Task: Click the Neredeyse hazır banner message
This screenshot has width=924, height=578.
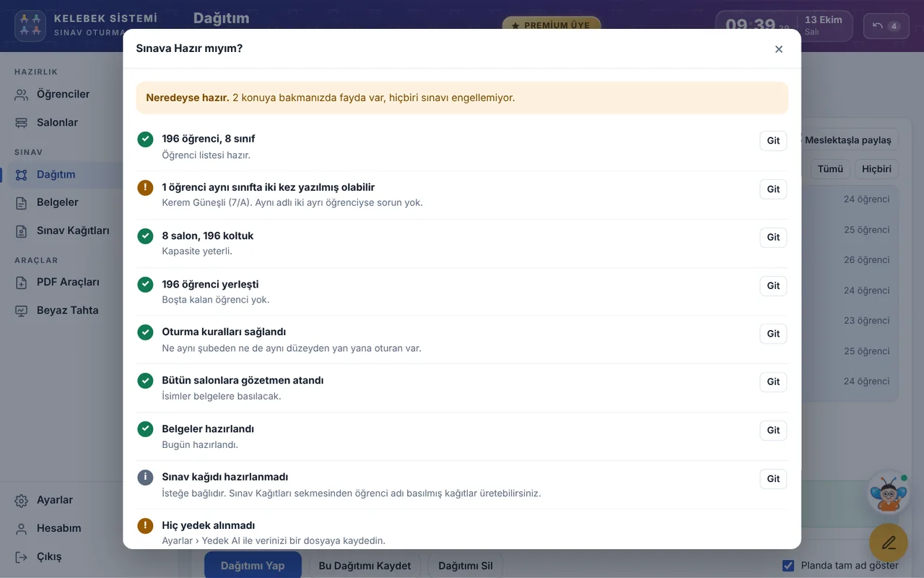Action: pos(462,98)
